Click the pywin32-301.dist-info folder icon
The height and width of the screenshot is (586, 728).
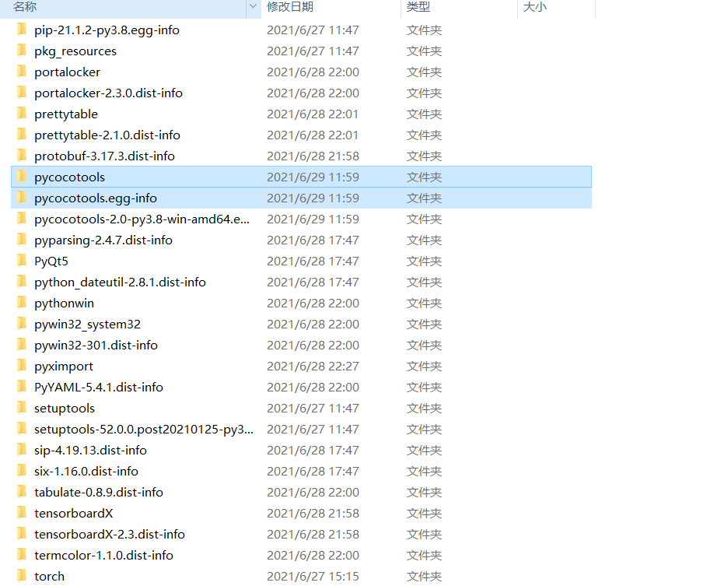click(21, 345)
